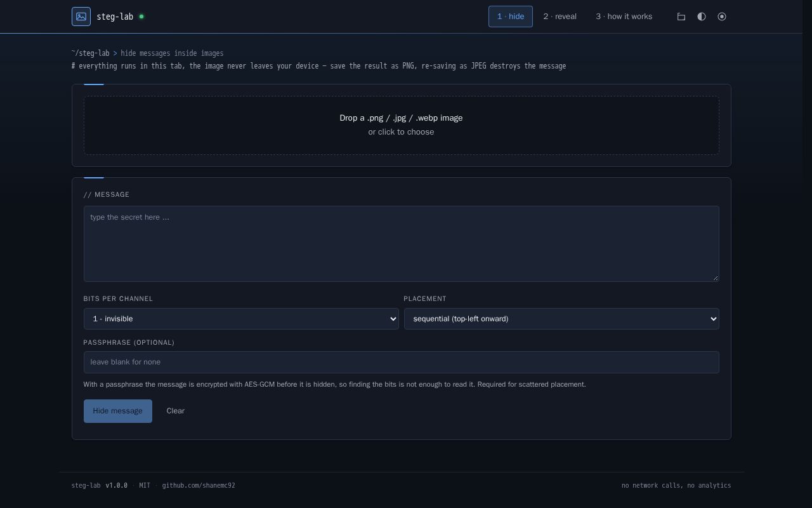Open the '3 · how it works' tab
This screenshot has height=508, width=812.
pos(624,17)
